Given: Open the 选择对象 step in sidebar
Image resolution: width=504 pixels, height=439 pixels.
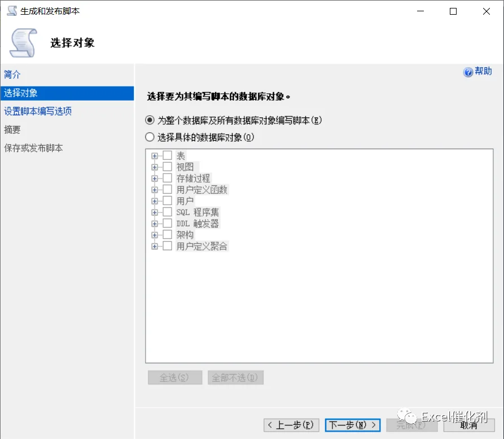Looking at the screenshot, I should (x=67, y=93).
